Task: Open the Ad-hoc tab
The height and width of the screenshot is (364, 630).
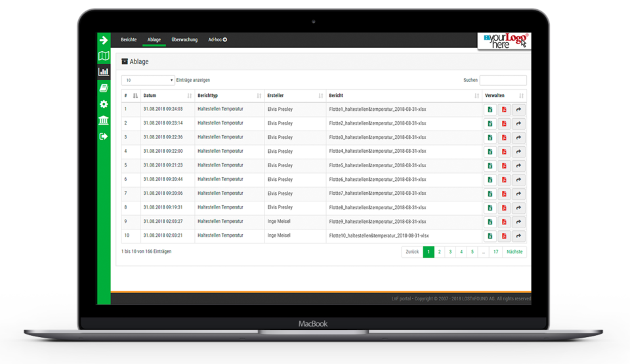Action: tap(217, 40)
